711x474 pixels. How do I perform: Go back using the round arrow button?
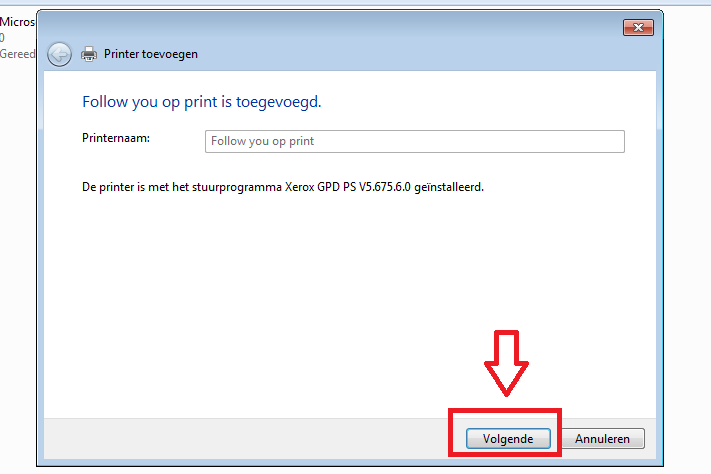(59, 55)
